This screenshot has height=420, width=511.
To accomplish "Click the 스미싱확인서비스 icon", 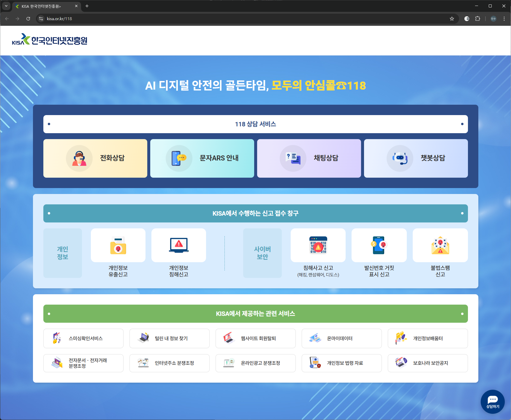I will (x=57, y=338).
